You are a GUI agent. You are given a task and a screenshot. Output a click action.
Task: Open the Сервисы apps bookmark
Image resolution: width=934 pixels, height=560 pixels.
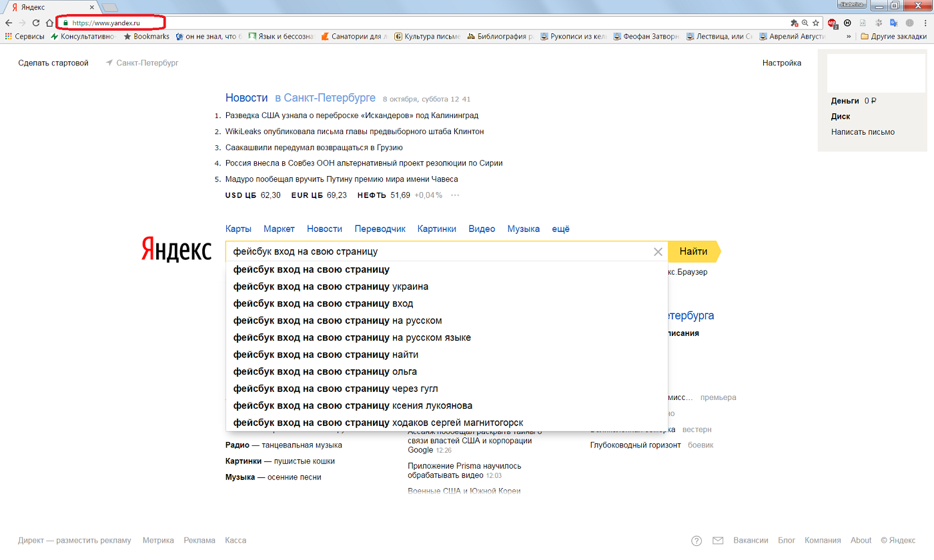point(24,37)
